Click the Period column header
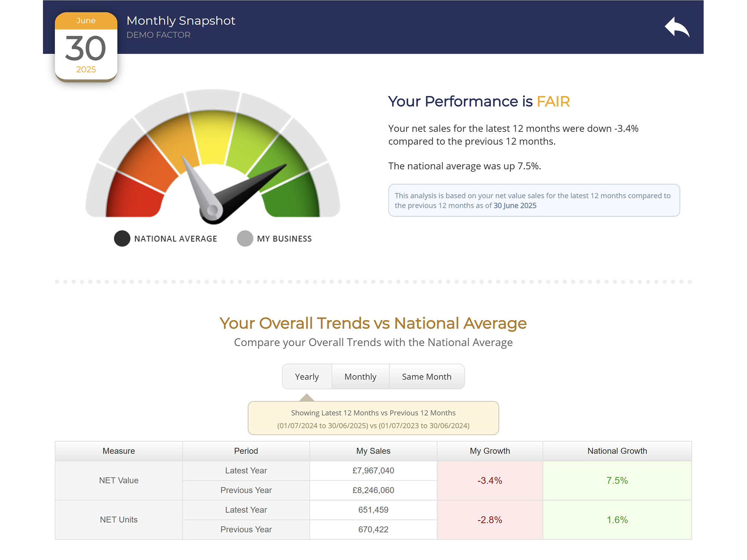 (246, 451)
